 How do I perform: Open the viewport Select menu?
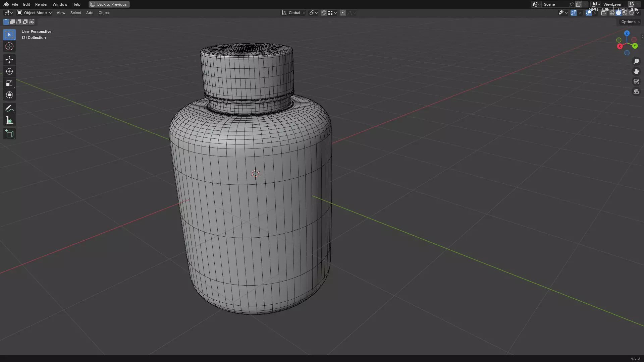75,13
